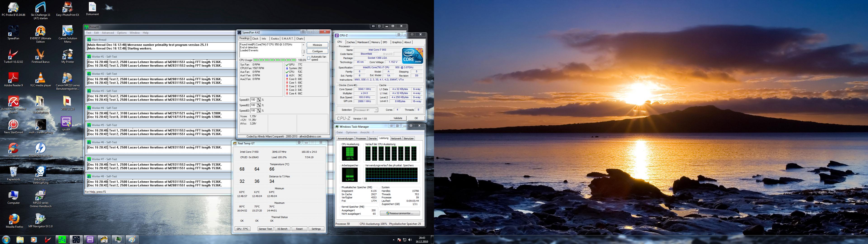Launch the cpuz64 desktop shortcut

tap(66, 122)
